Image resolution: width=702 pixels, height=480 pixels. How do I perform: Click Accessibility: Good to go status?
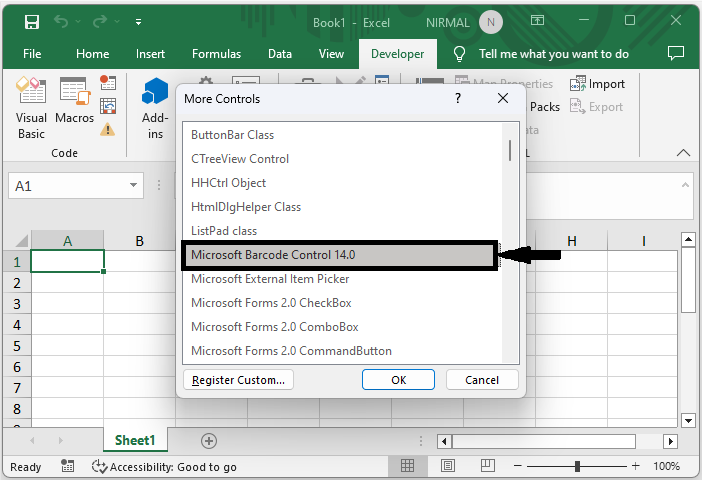click(x=164, y=467)
